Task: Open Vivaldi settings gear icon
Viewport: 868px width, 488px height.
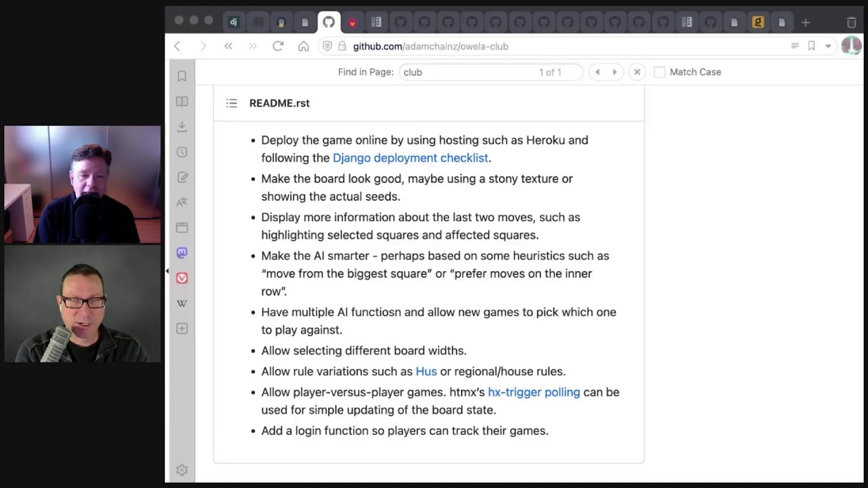Action: click(x=182, y=470)
